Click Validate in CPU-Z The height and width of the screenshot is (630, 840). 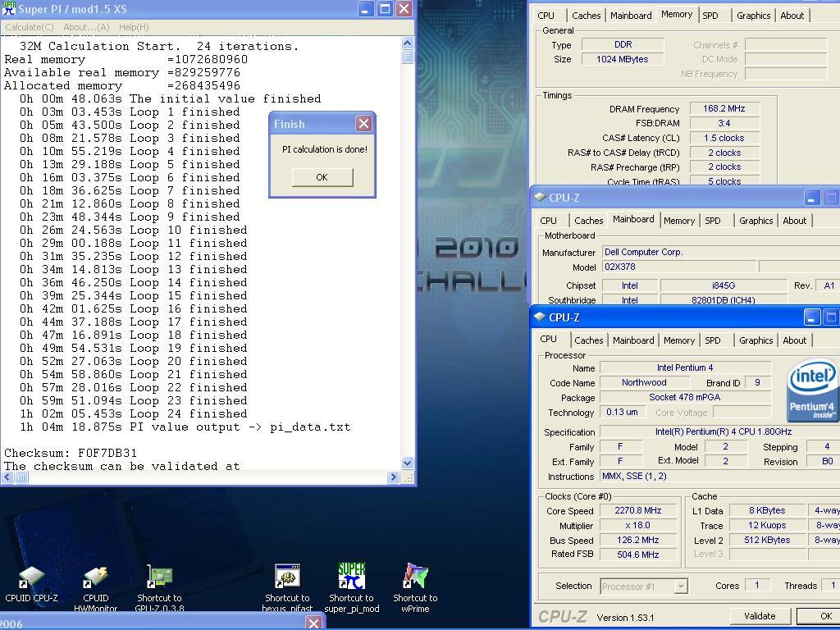tap(760, 616)
